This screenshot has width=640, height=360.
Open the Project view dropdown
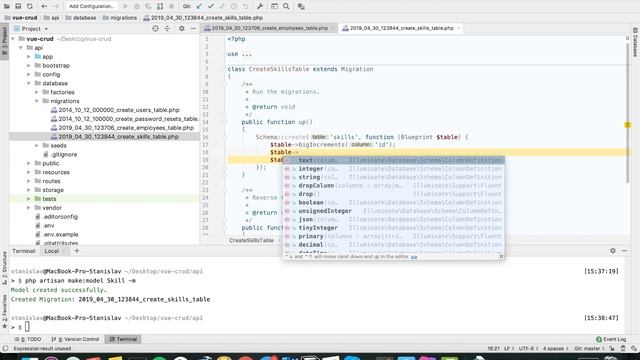coord(35,29)
